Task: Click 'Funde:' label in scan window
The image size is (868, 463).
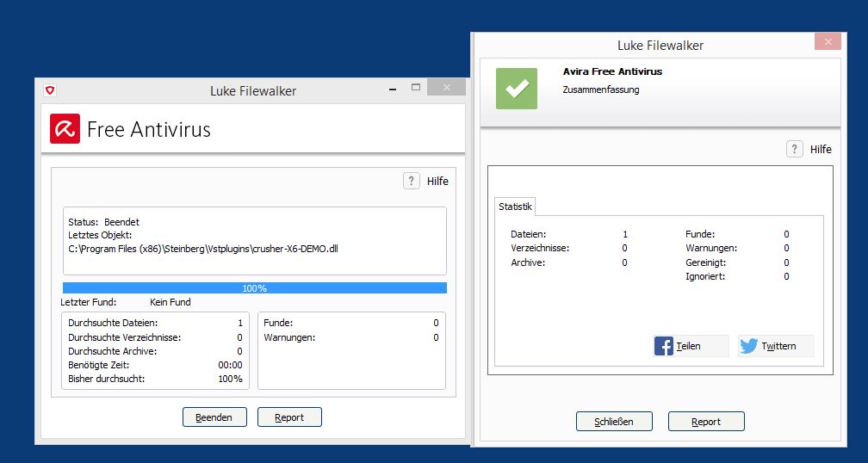Action: pyautogui.click(x=278, y=323)
